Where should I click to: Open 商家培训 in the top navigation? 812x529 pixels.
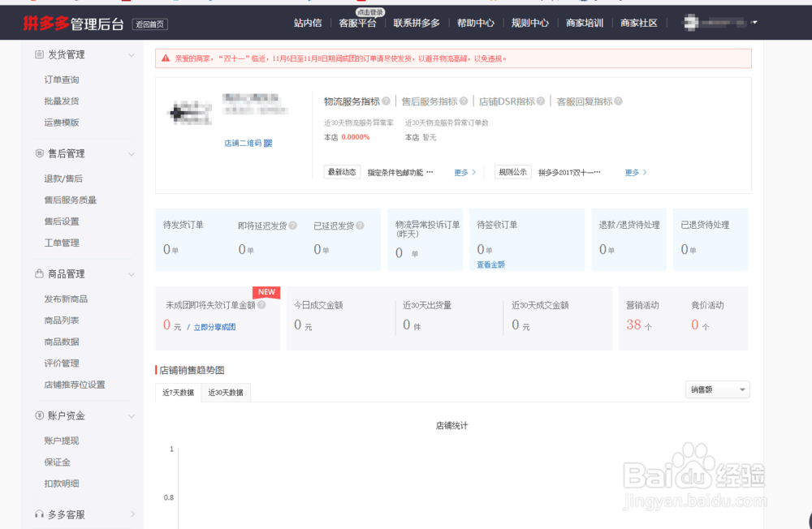coord(584,23)
